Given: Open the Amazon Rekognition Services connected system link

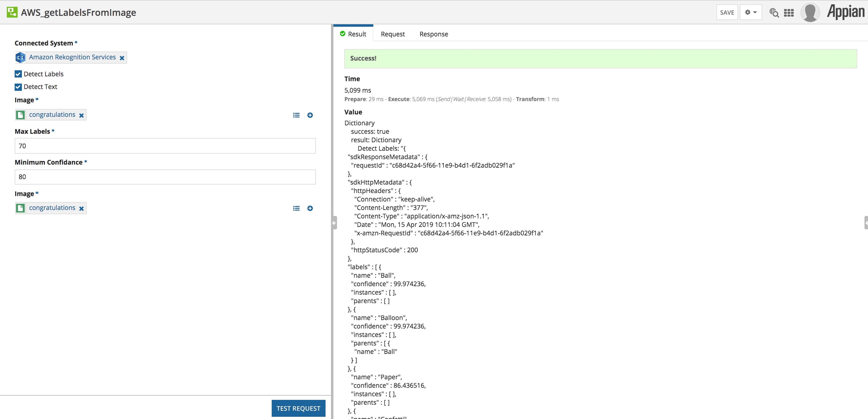Looking at the screenshot, I should [72, 57].
